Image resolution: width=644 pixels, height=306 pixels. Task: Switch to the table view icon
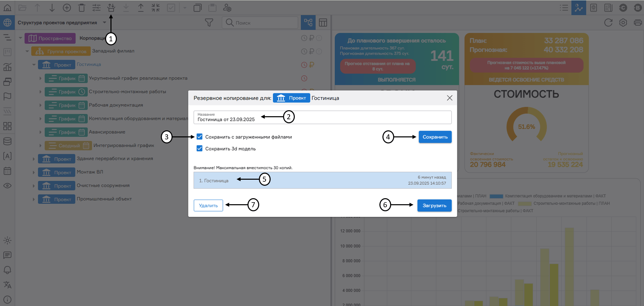(x=323, y=23)
